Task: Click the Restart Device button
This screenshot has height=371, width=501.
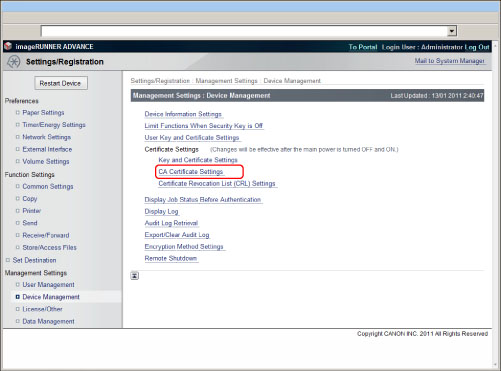Action: pyautogui.click(x=61, y=83)
